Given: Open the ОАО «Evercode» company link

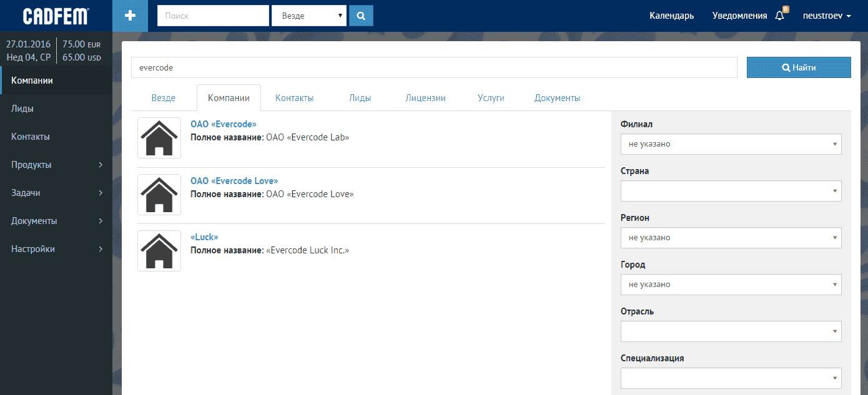Looking at the screenshot, I should (224, 124).
